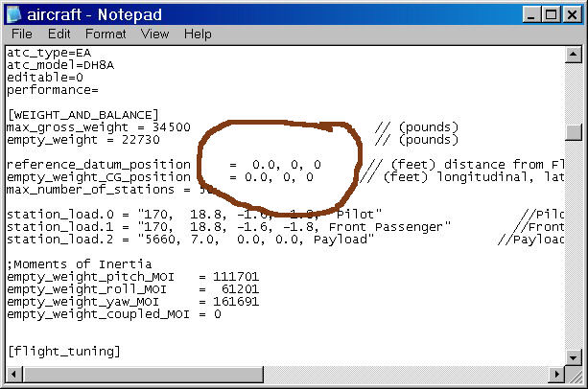Open the File menu
This screenshot has width=588, height=389.
point(22,34)
